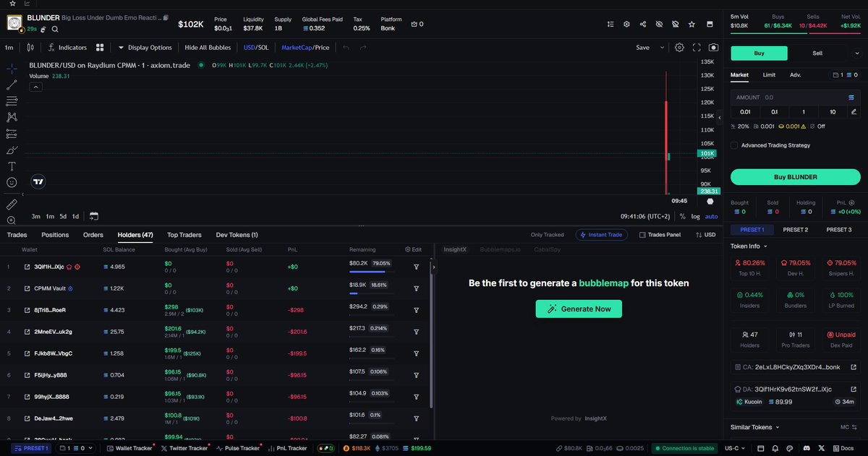Expand the Display Options dropdown
This screenshot has width=868, height=456.
pyautogui.click(x=145, y=48)
